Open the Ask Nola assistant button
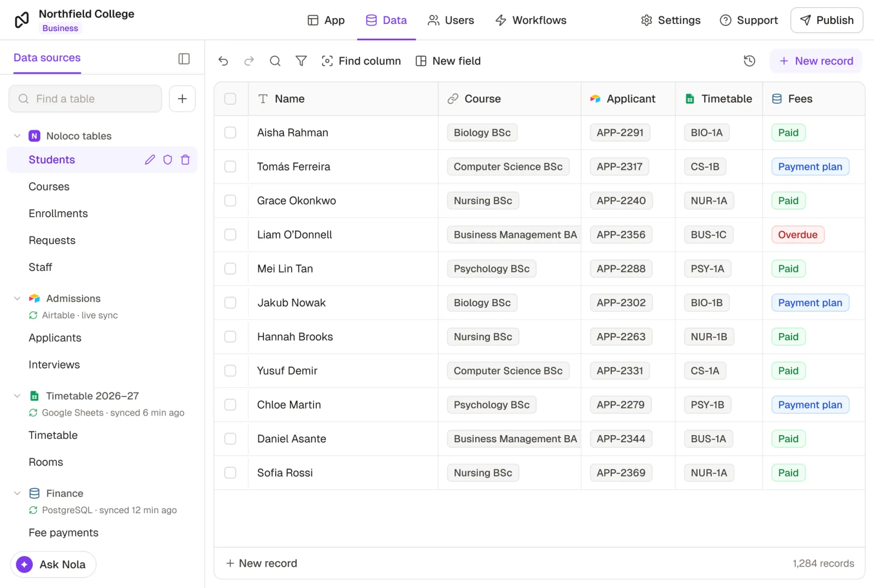This screenshot has height=588, width=874. click(x=53, y=565)
